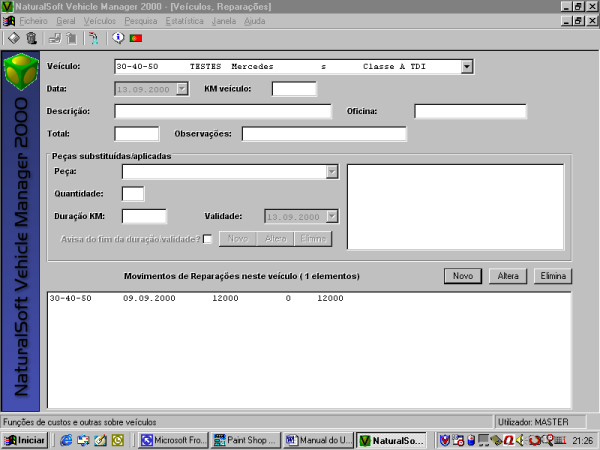
Task: Click the shield antivirus icon in the system tray
Action: (x=444, y=440)
